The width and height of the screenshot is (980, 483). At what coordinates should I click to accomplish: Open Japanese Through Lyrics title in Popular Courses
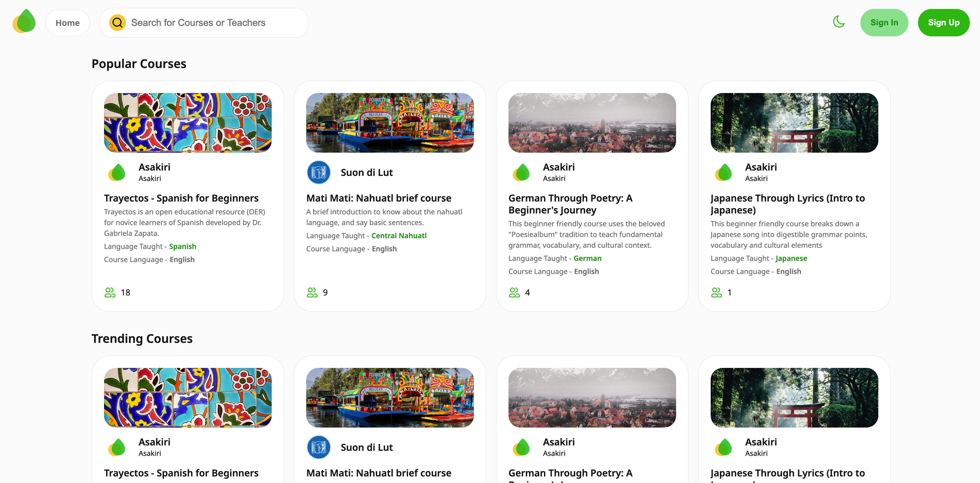[788, 204]
